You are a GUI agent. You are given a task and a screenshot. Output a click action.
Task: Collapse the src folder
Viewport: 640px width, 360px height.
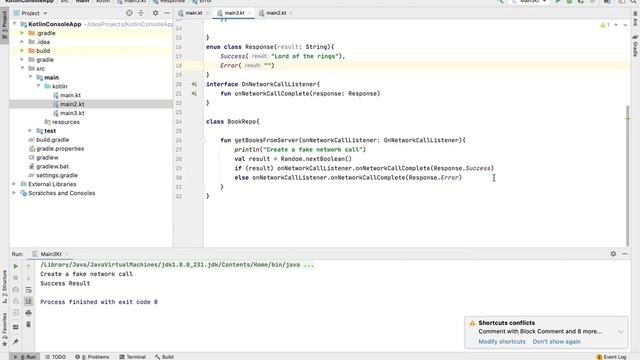22,68
